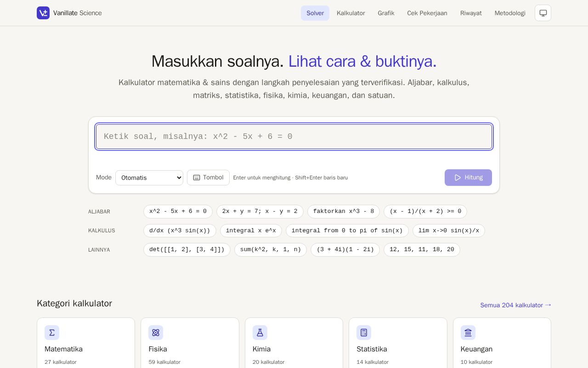Choose the integral x e^x example

click(251, 230)
